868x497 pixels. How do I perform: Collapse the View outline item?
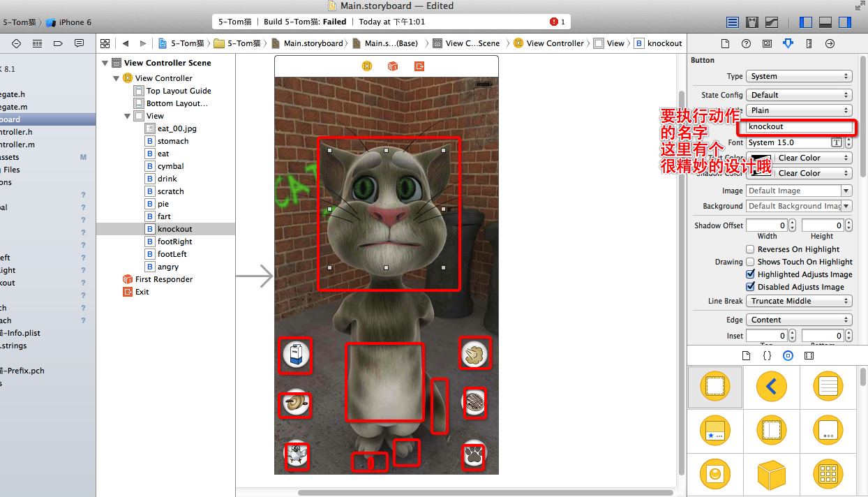pyautogui.click(x=128, y=116)
